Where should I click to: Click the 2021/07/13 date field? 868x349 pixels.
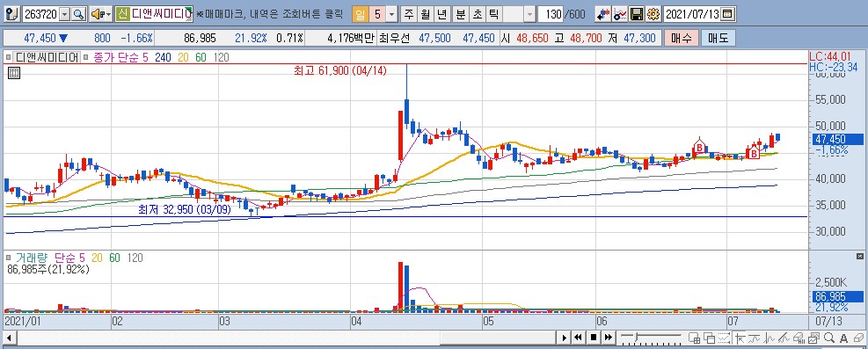[x=692, y=14]
